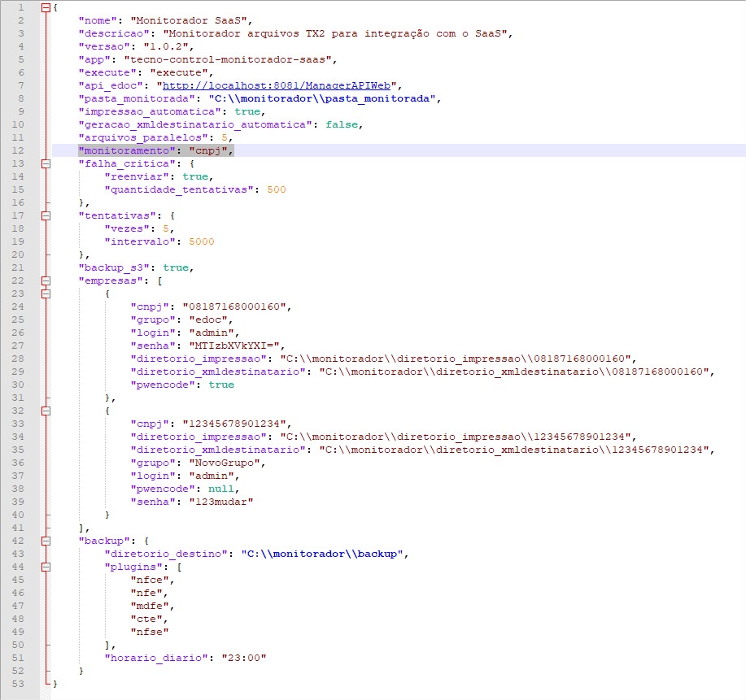Click the "vezes" key

tap(127, 228)
